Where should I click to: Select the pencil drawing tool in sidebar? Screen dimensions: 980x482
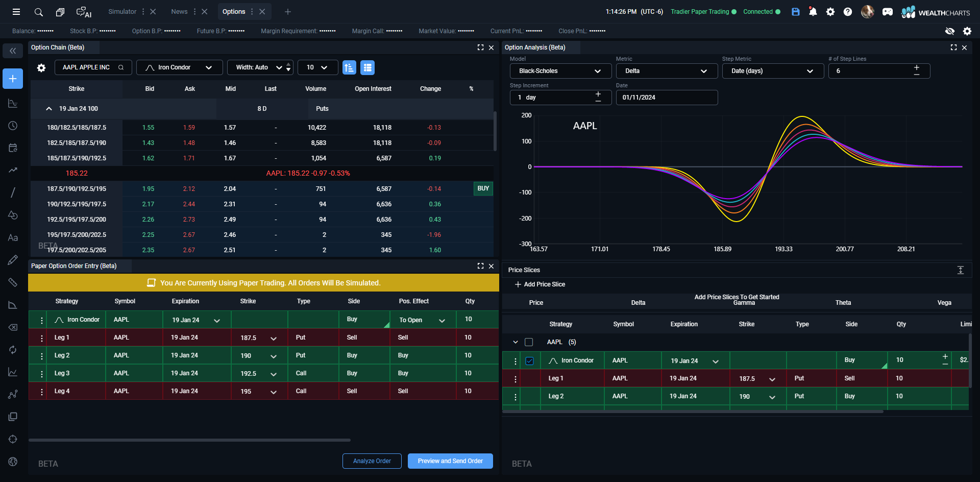(12, 260)
